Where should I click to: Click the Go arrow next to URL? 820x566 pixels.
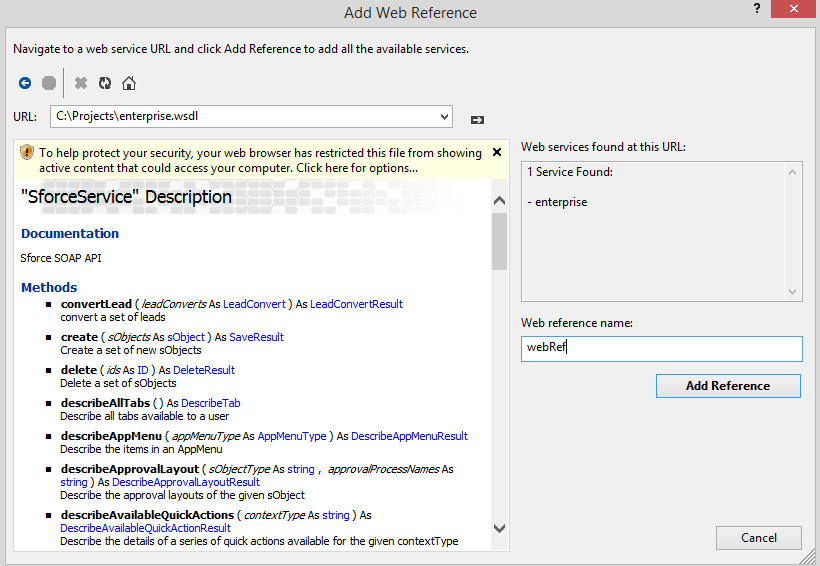click(x=477, y=120)
